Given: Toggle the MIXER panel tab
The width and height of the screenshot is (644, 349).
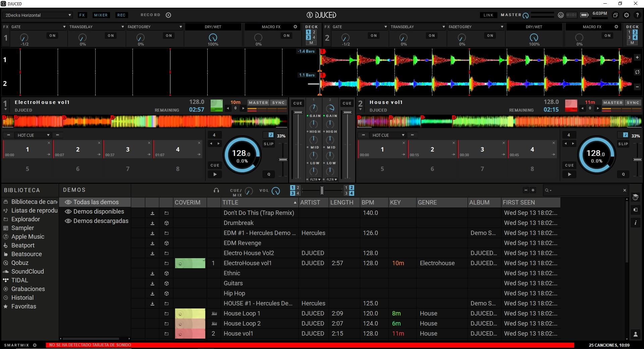Looking at the screenshot, I should [x=101, y=15].
